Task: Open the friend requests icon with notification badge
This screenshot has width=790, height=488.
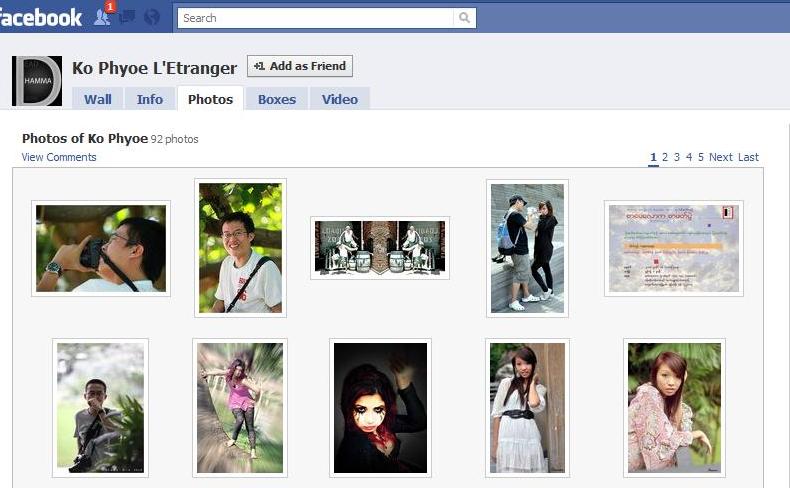Action: (x=102, y=17)
